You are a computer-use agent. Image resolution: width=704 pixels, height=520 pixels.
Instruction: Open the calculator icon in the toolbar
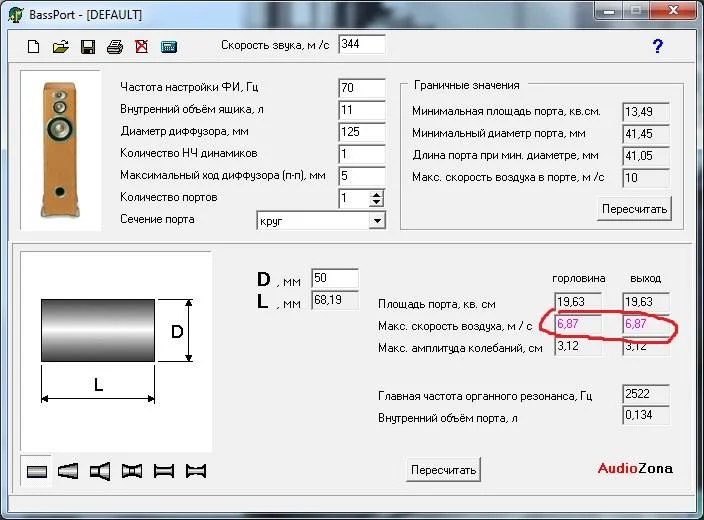click(169, 46)
